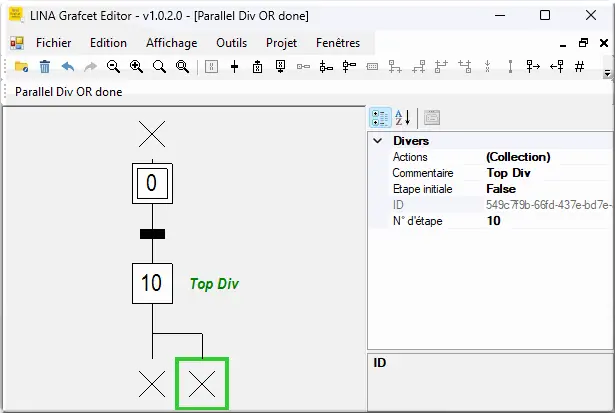
Task: Select step 0 on the canvas
Action: (x=152, y=184)
